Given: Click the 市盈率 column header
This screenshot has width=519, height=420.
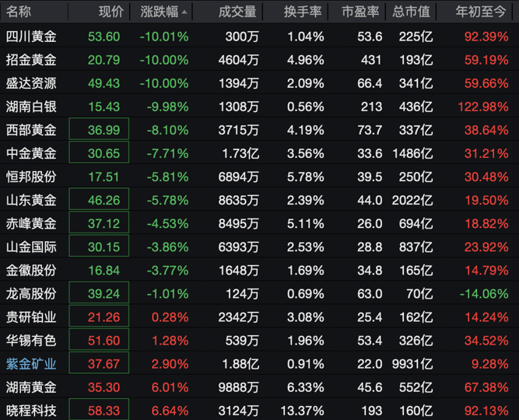Looking at the screenshot, I should point(361,12).
